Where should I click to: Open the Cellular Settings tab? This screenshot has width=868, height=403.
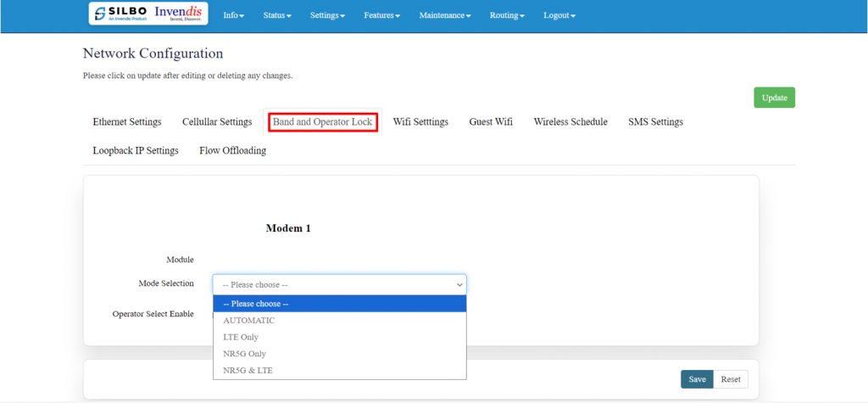(x=217, y=122)
